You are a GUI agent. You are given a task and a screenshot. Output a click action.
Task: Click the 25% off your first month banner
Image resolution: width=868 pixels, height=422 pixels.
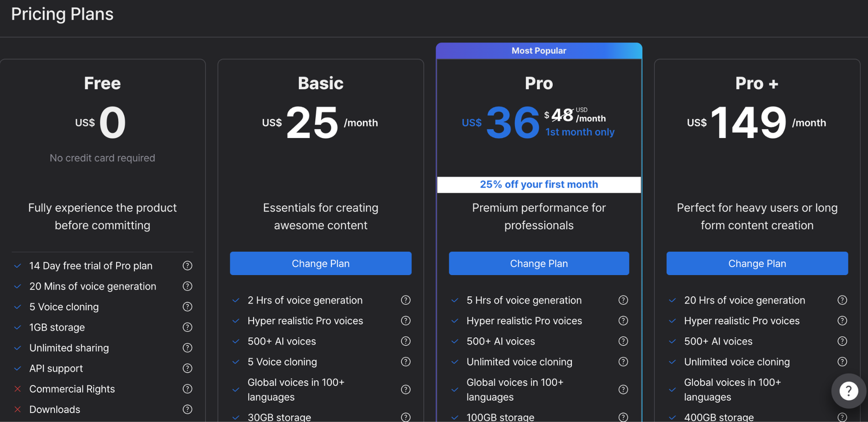pyautogui.click(x=539, y=185)
